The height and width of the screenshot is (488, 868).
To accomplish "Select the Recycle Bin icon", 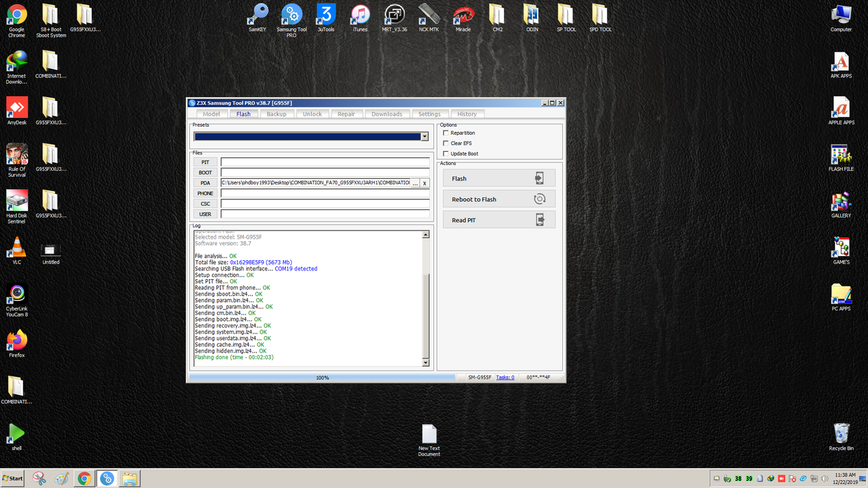I will click(841, 436).
